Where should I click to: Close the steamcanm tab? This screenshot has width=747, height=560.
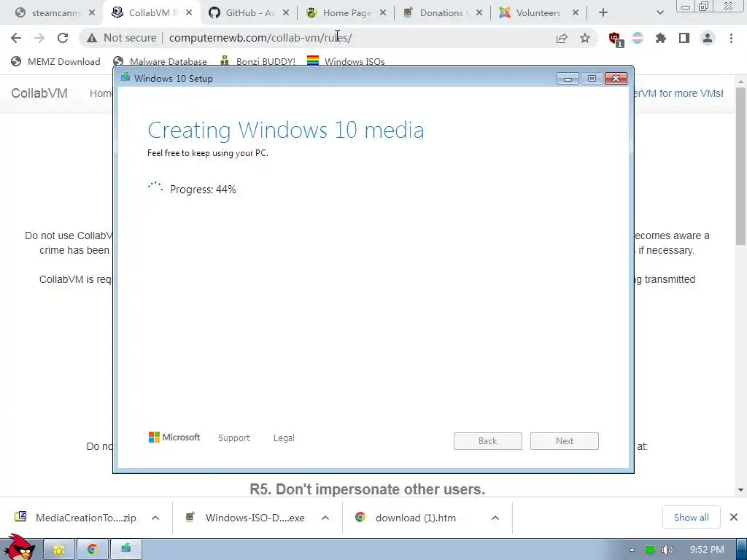92,13
